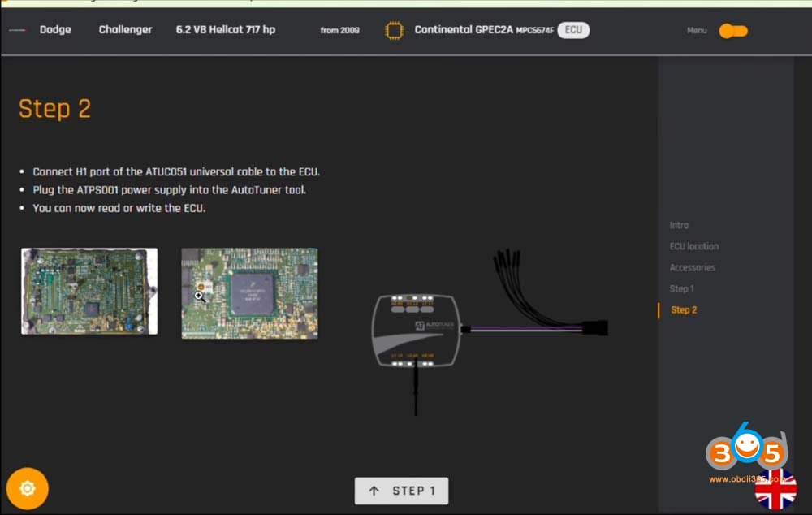
Task: Open the processor close-up photo thumbnail
Action: click(x=249, y=293)
